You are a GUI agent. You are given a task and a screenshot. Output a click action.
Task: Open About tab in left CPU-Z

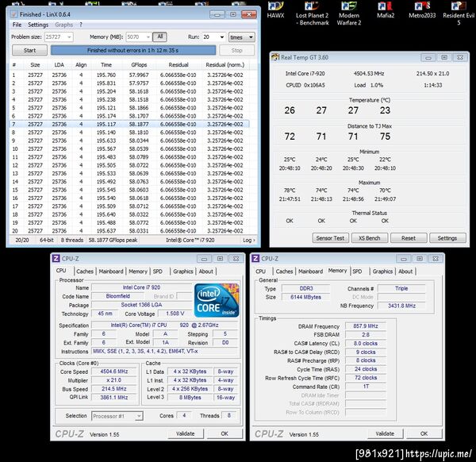(206, 271)
